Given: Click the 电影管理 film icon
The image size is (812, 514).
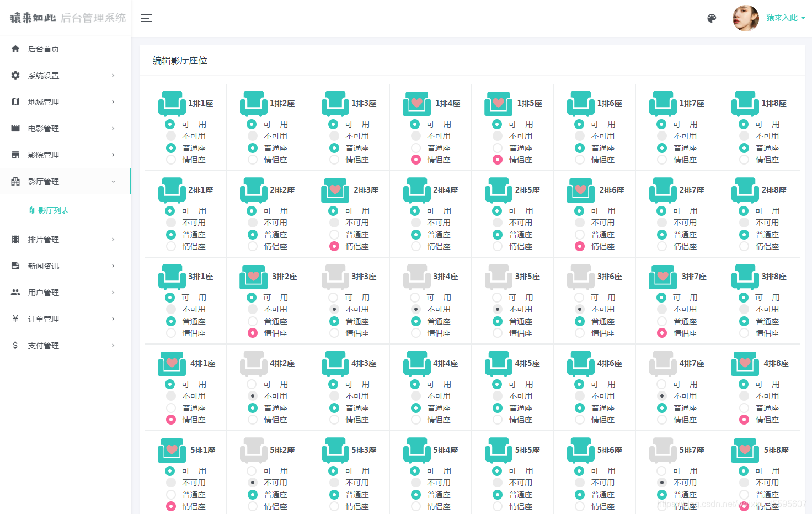Looking at the screenshot, I should (15, 129).
